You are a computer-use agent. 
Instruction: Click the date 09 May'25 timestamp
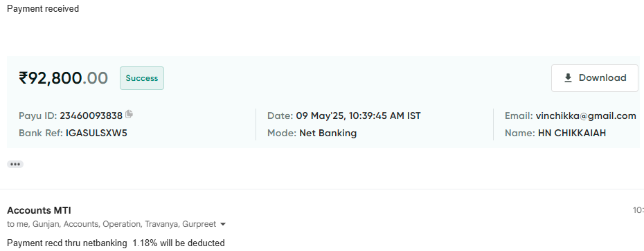(x=358, y=116)
